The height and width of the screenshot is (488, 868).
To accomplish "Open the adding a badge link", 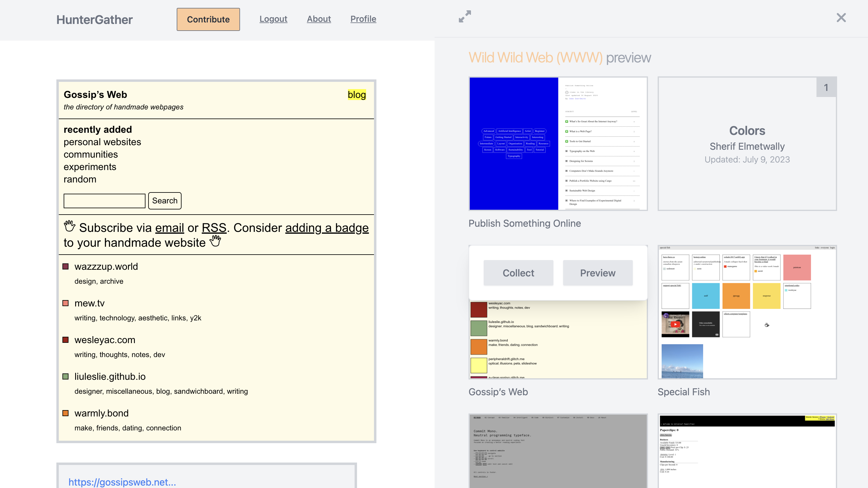I will point(327,228).
